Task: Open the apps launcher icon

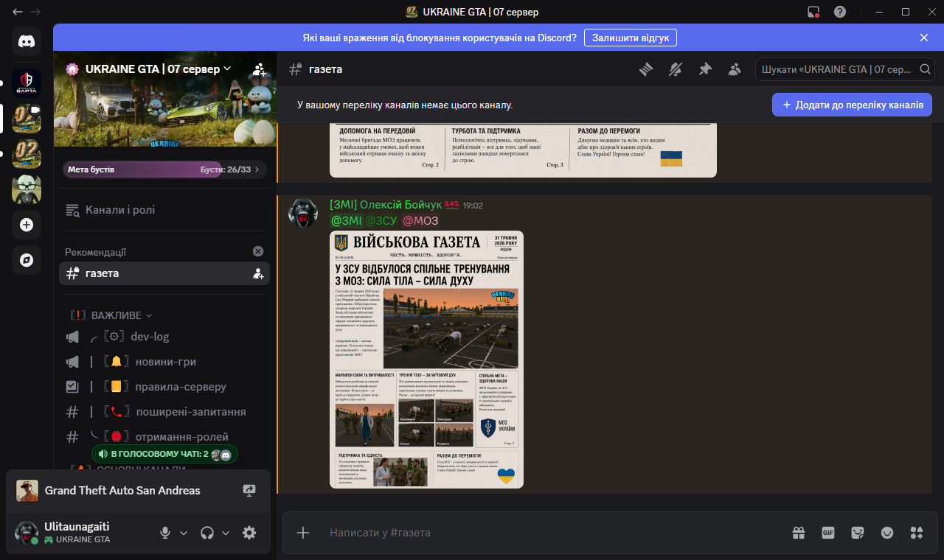Action: 917,533
